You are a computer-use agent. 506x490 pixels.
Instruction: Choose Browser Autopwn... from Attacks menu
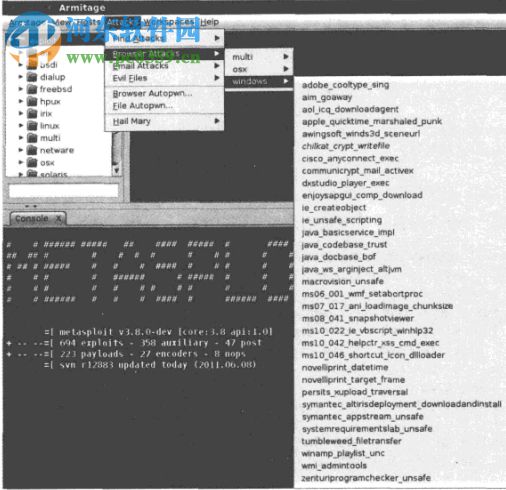(164, 94)
